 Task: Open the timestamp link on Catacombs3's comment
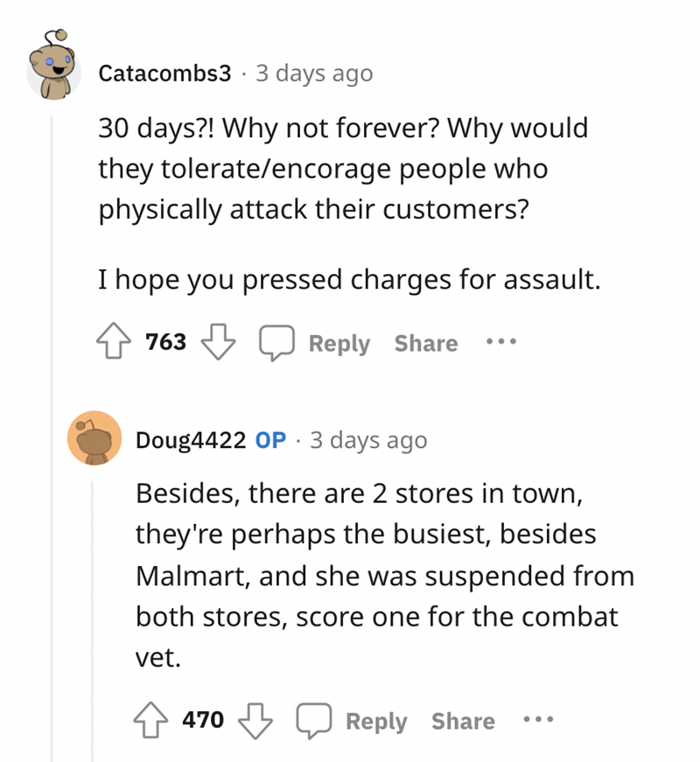pos(313,73)
